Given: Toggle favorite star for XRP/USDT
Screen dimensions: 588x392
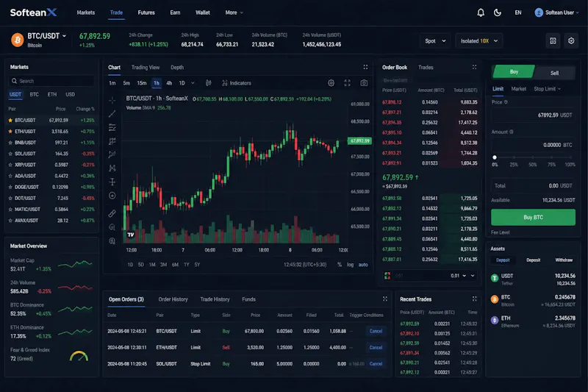Looking at the screenshot, I should pyautogui.click(x=10, y=165).
